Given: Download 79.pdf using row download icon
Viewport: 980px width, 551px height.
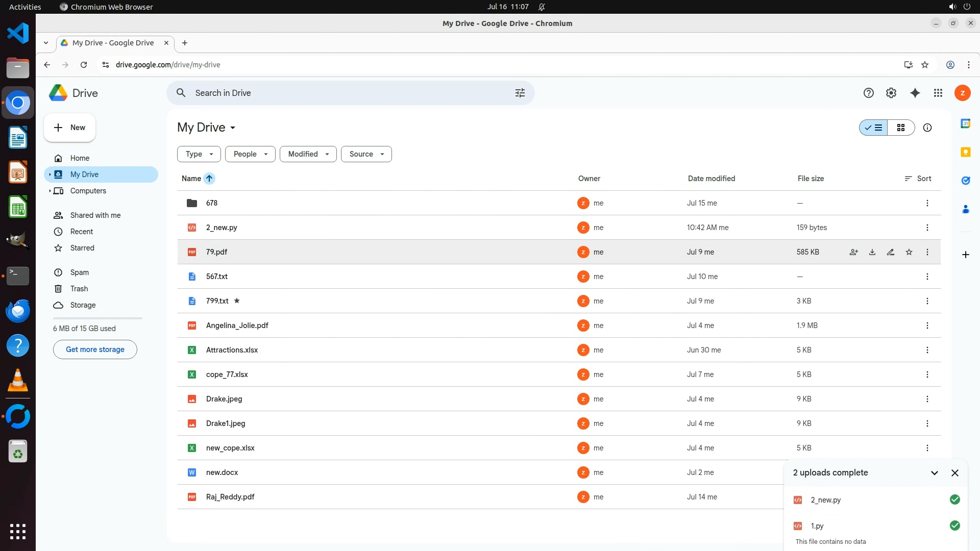Looking at the screenshot, I should tap(872, 252).
